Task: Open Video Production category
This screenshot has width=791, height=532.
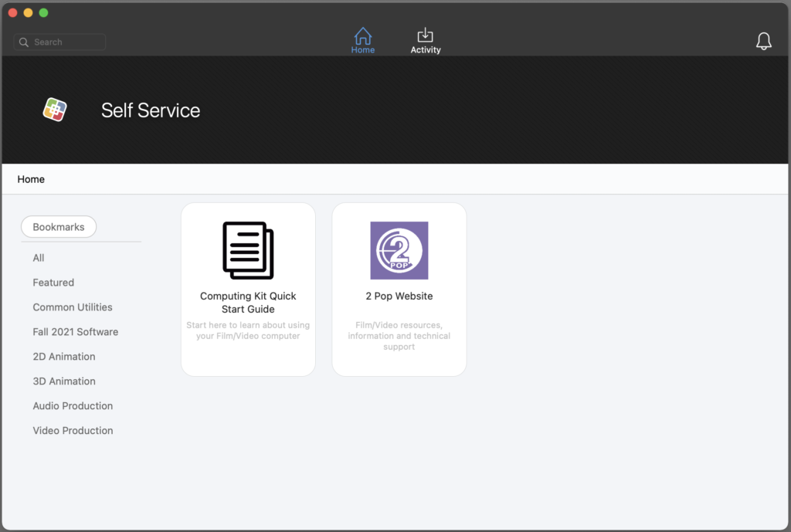Action: 73,431
